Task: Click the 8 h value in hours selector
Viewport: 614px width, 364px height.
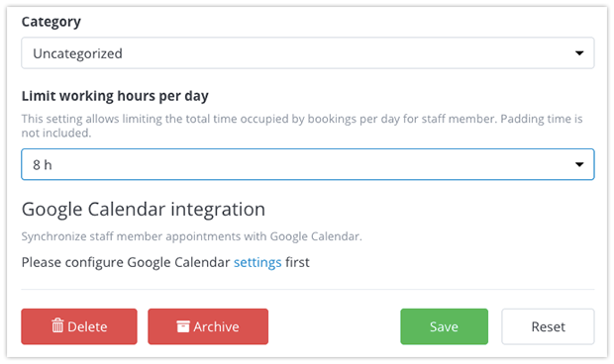Action: click(43, 165)
